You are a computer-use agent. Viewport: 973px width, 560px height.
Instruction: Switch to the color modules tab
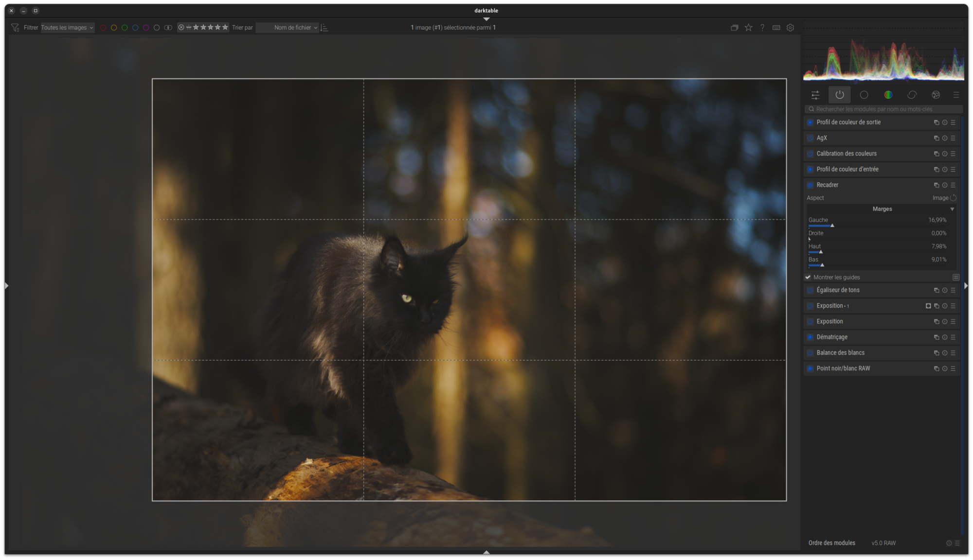tap(888, 95)
